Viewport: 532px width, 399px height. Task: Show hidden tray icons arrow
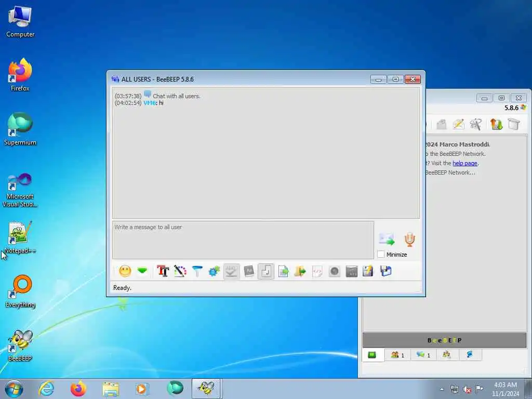(x=442, y=390)
